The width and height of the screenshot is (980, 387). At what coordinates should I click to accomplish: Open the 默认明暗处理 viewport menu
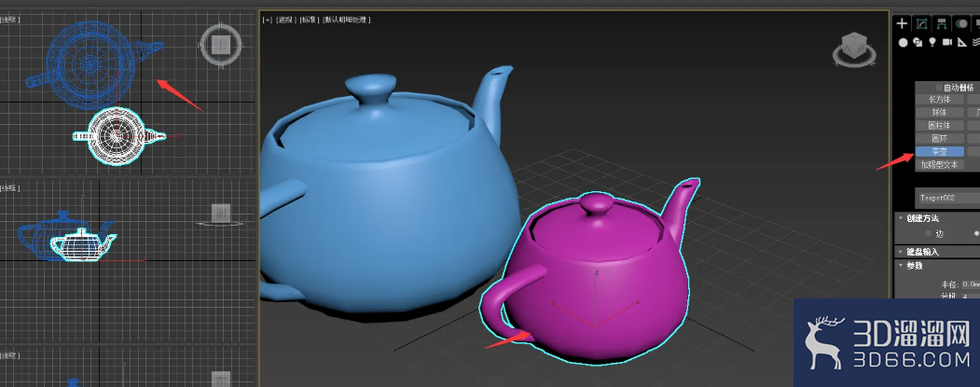point(346,20)
